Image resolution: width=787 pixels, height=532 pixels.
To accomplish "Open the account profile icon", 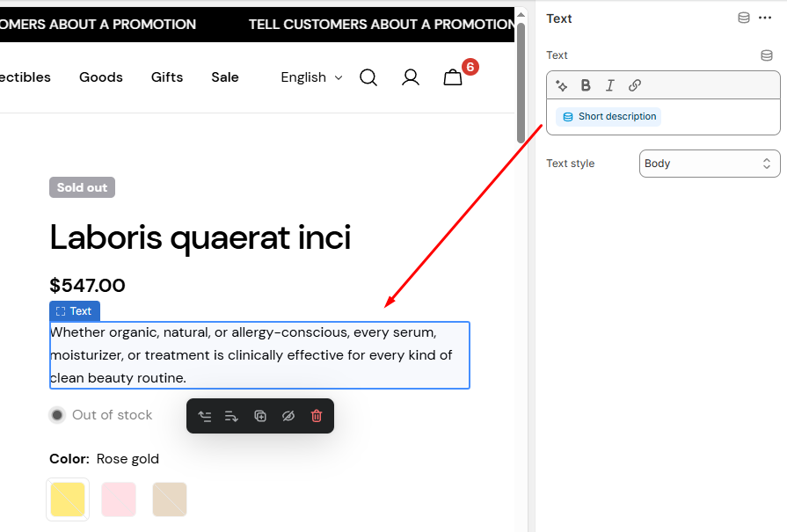I will tap(411, 77).
